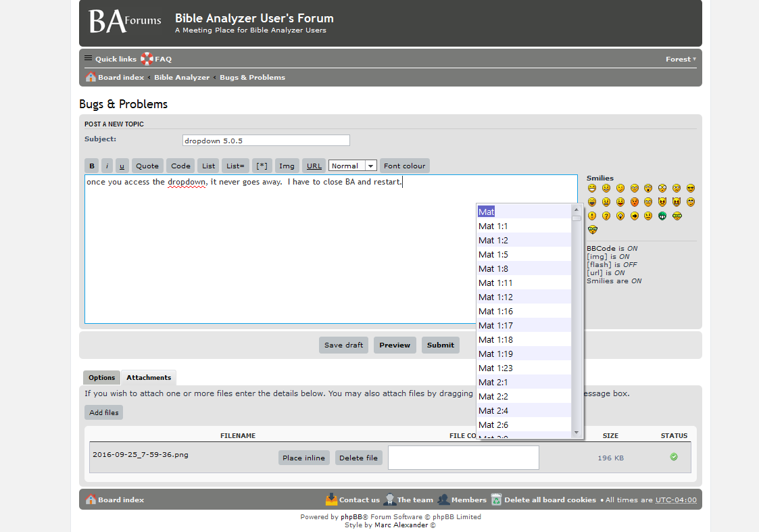Toggle bold formatting with B button
This screenshot has height=532, width=759.
91,166
